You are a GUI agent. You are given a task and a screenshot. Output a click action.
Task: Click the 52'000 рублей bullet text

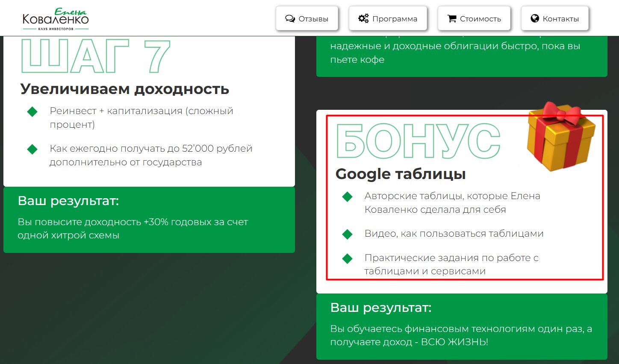(x=151, y=155)
